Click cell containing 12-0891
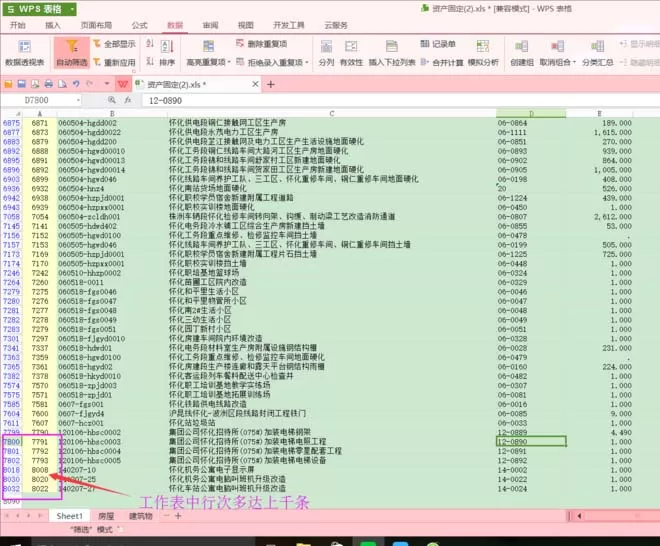 tap(531, 451)
